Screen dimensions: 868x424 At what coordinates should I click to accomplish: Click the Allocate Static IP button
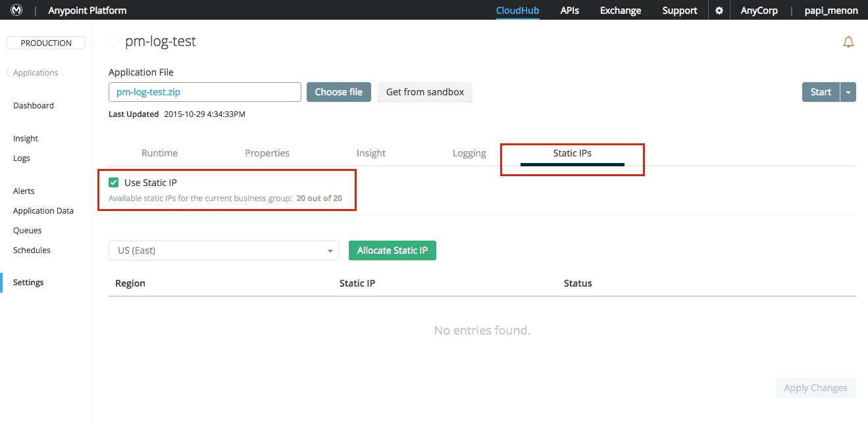pyautogui.click(x=392, y=250)
